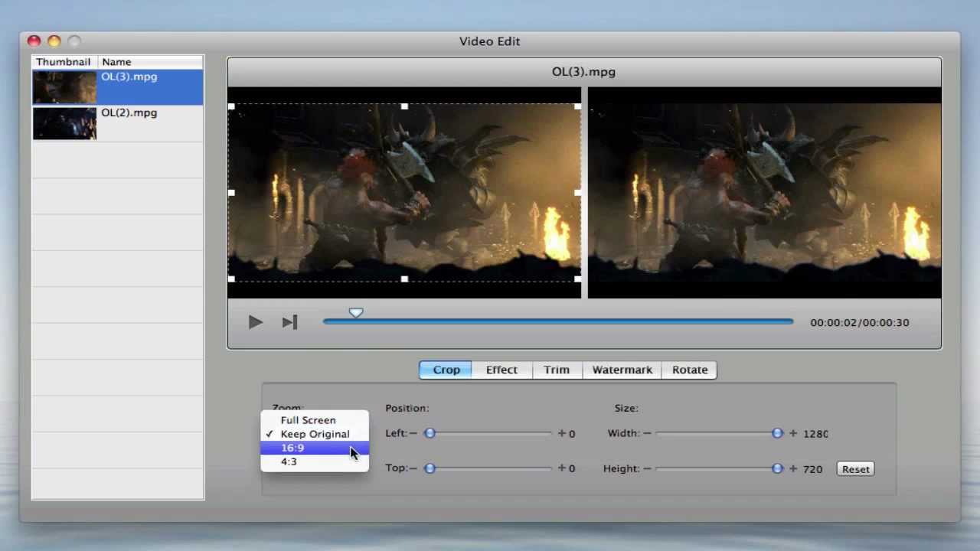The height and width of the screenshot is (551, 980).
Task: Click OL(2).mpg thumbnail image
Action: tap(64, 123)
